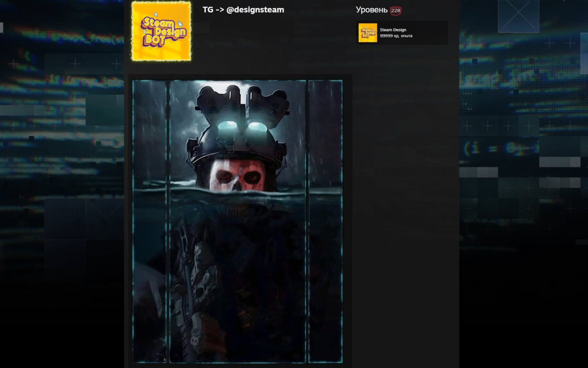Click the 99999 ед. опыта text
The width and height of the screenshot is (588, 368).
click(x=396, y=36)
